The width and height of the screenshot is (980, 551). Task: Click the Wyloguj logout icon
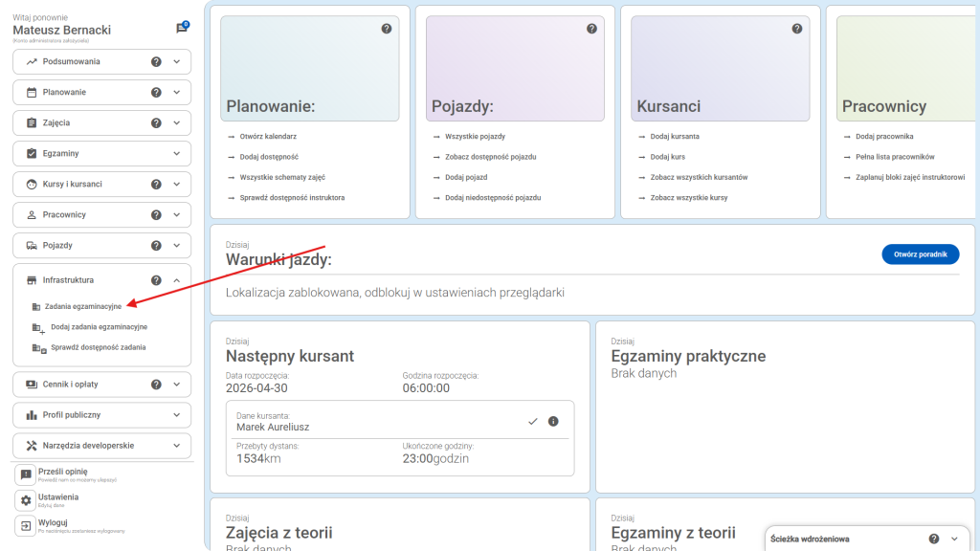point(26,526)
